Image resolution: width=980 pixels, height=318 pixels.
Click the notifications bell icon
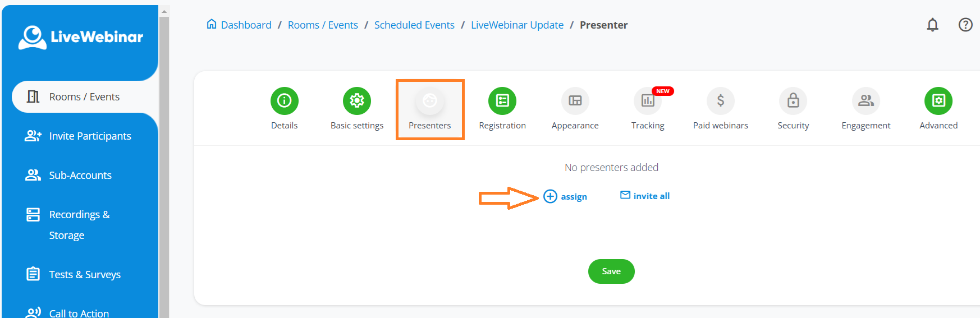[x=932, y=25]
